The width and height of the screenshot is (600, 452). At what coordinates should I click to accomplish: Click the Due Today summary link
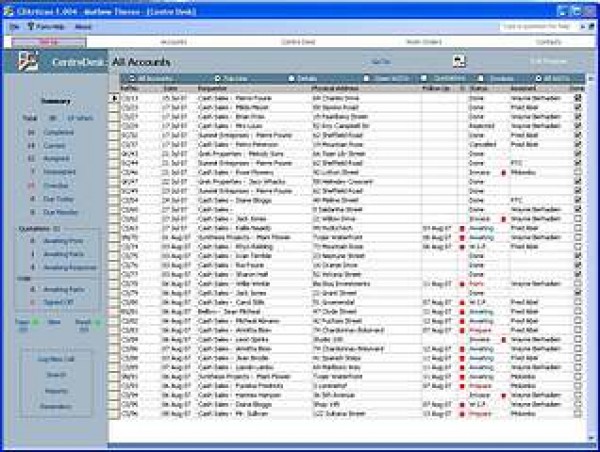[x=58, y=199]
